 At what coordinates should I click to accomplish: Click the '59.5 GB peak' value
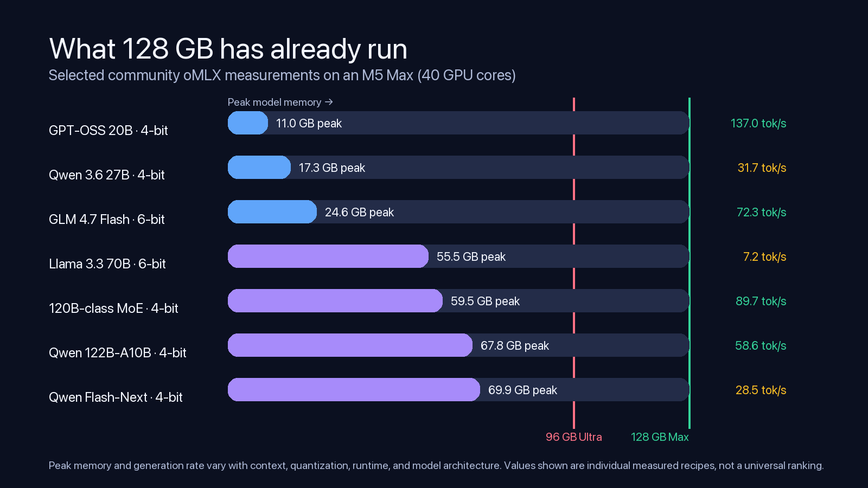pos(485,301)
